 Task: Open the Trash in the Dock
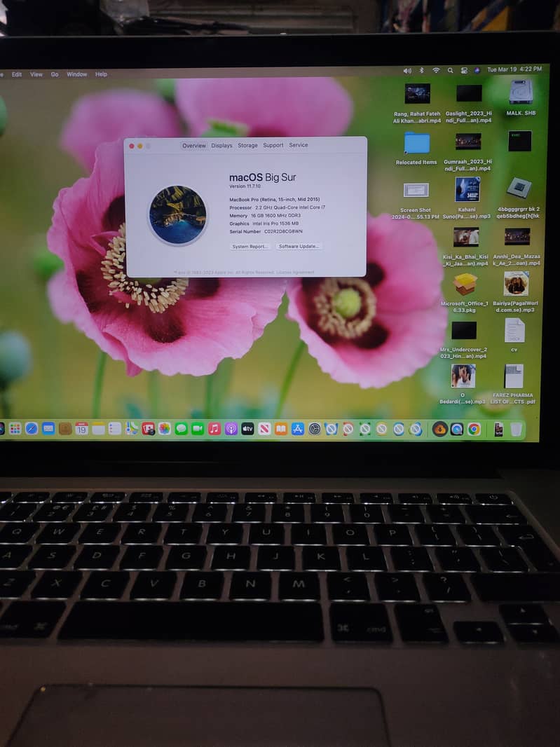click(x=516, y=430)
